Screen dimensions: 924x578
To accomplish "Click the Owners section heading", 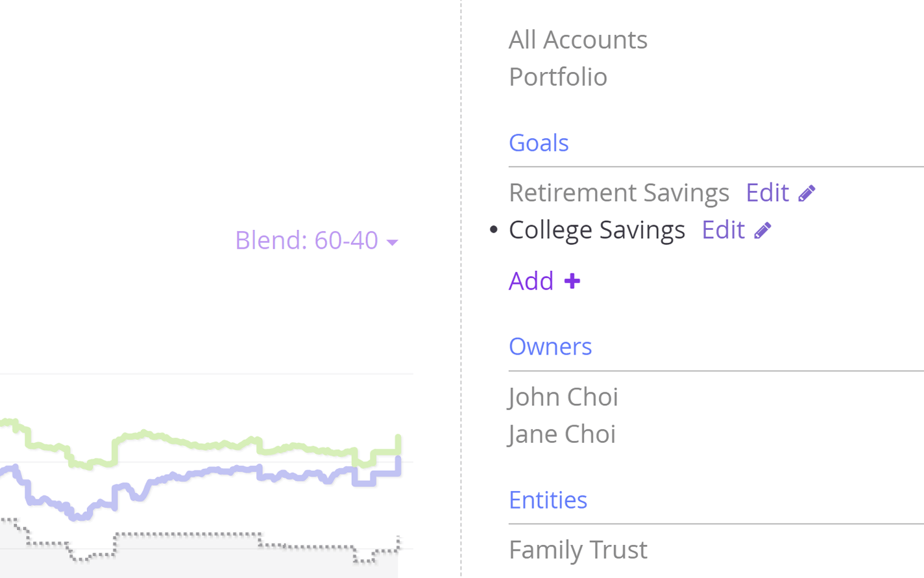I will click(550, 347).
